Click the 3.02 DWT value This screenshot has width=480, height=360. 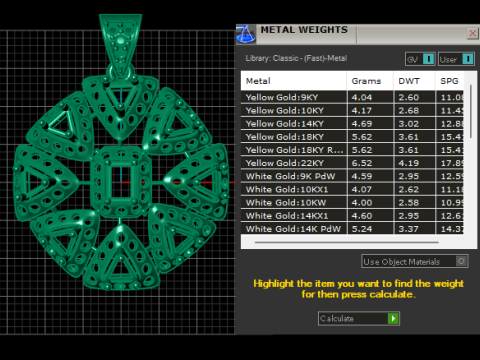409,124
